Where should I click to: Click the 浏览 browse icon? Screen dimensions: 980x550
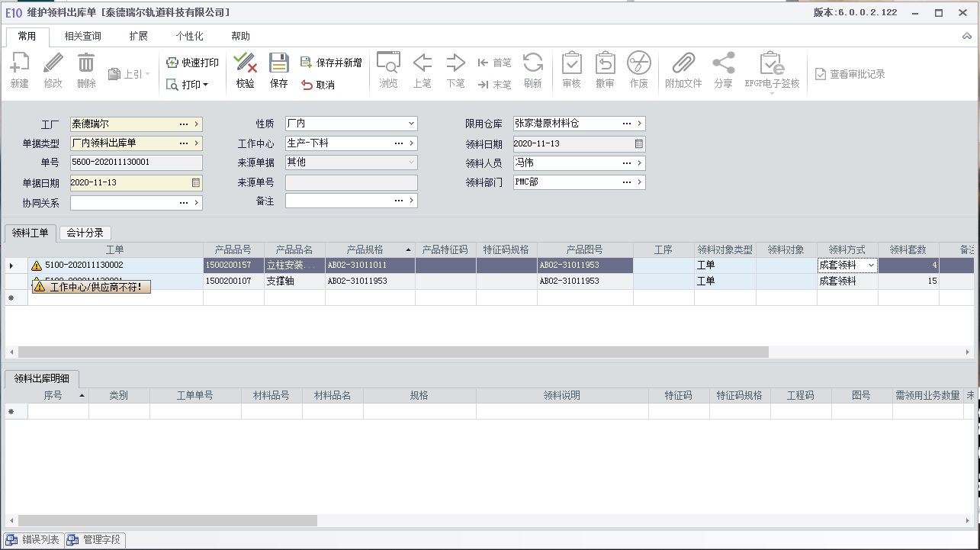(x=389, y=63)
